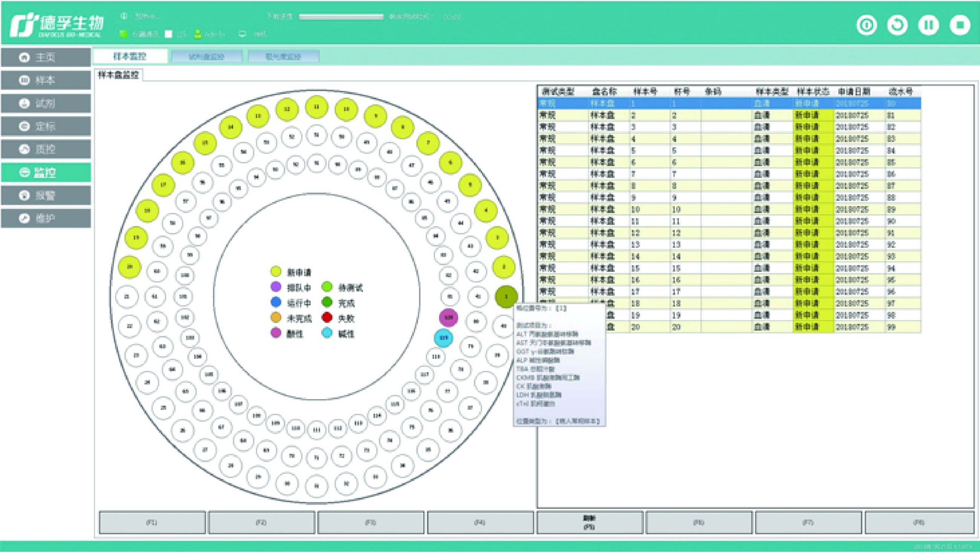
Task: Click the power button icon in header
Action: click(x=866, y=26)
